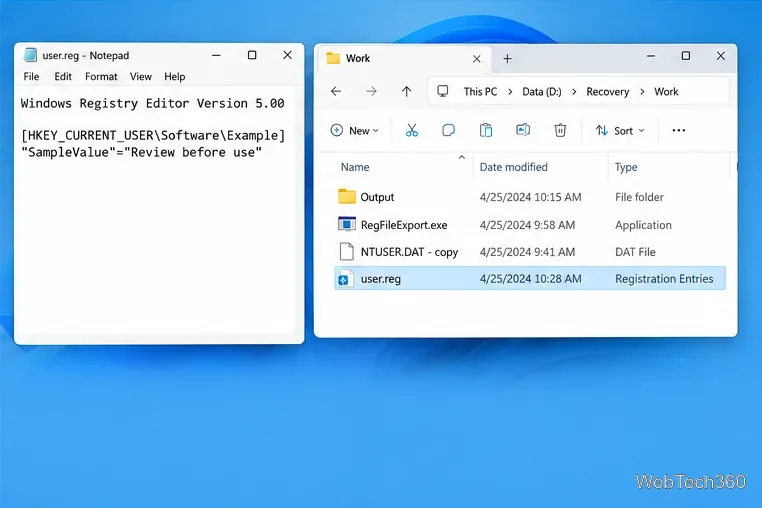Click the Registration Entries type cell
This screenshot has height=508, width=762.
pyautogui.click(x=664, y=279)
